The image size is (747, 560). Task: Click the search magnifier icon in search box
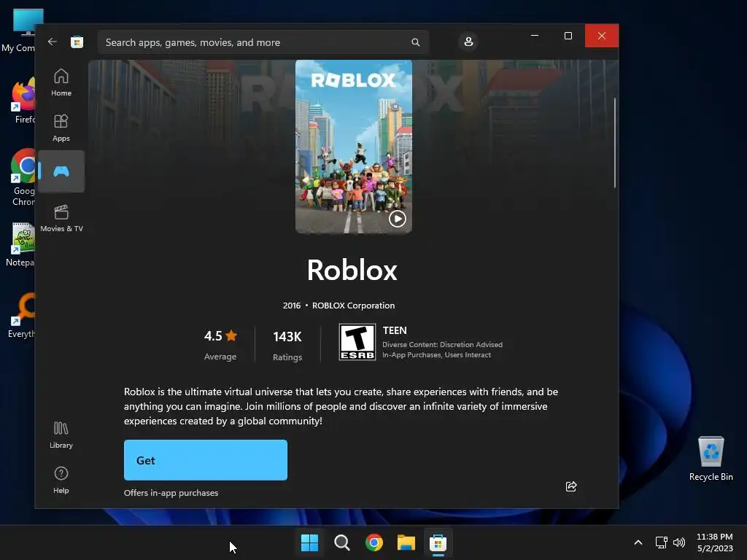pos(415,42)
